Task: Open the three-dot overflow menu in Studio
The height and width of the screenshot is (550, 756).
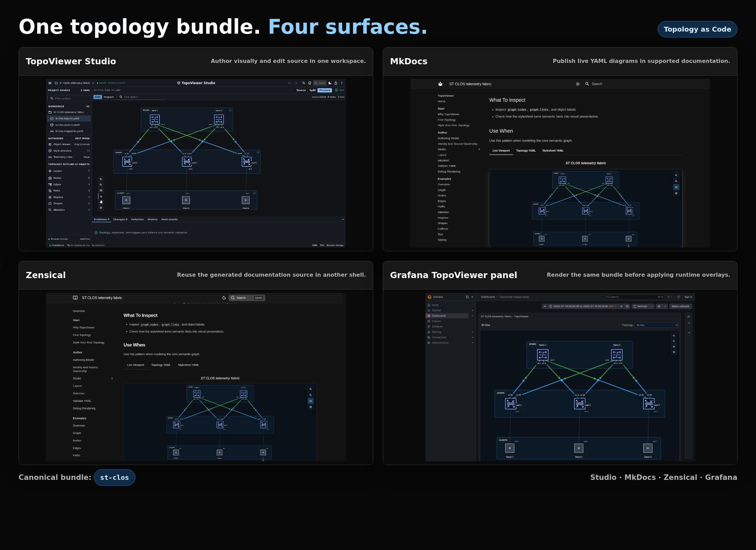Action: point(342,83)
